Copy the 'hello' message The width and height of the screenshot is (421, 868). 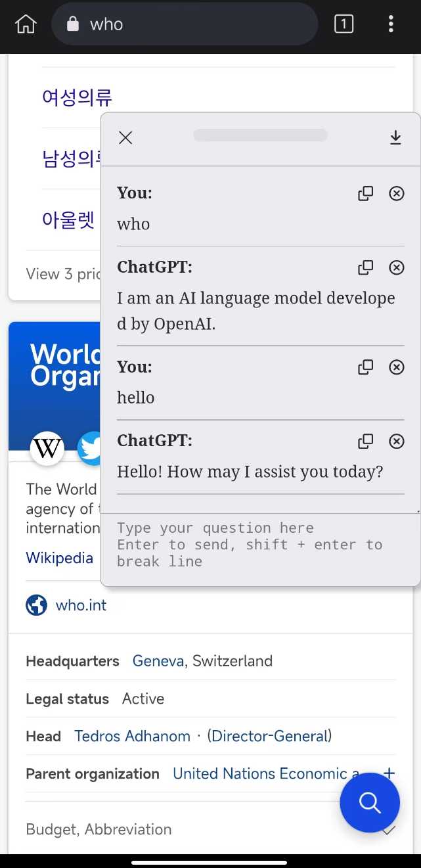[365, 367]
